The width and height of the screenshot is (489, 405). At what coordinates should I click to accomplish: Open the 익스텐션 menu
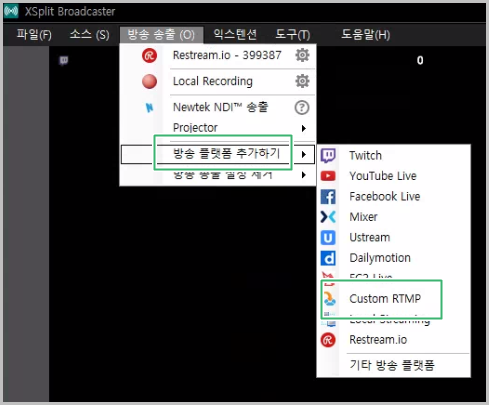[235, 34]
